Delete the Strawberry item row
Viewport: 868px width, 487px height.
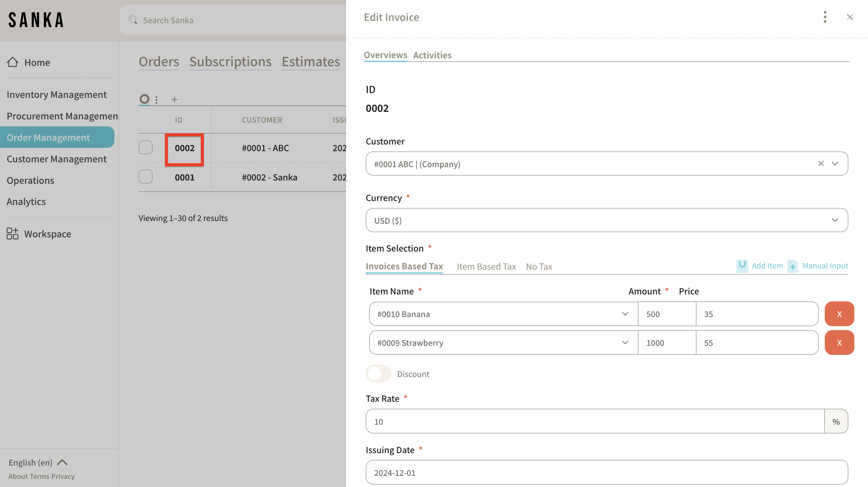pyautogui.click(x=839, y=343)
